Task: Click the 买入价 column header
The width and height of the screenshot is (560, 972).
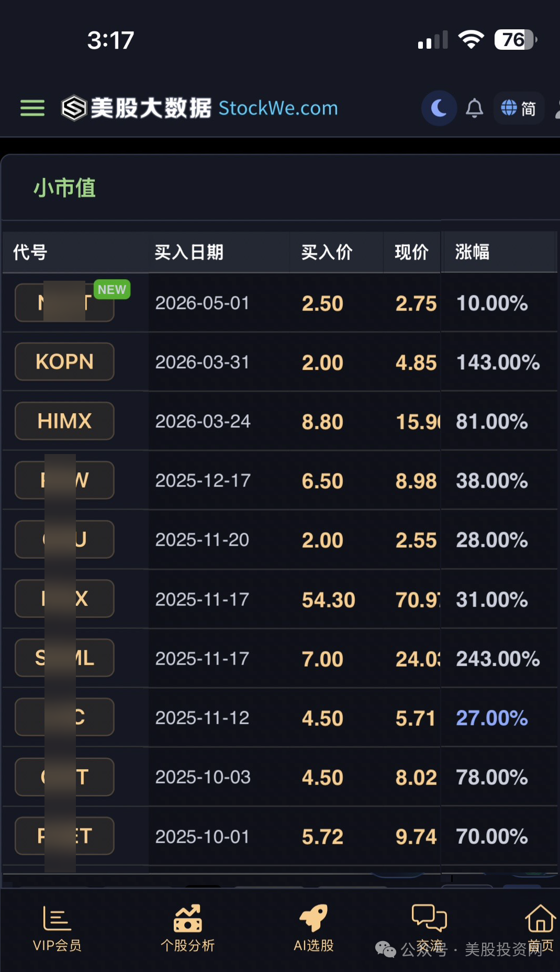Action: pos(327,252)
